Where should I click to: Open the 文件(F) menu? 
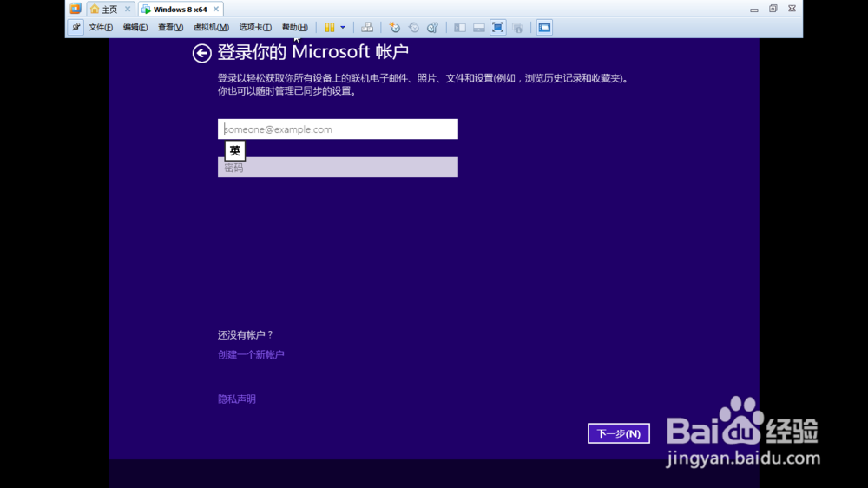pos(101,27)
